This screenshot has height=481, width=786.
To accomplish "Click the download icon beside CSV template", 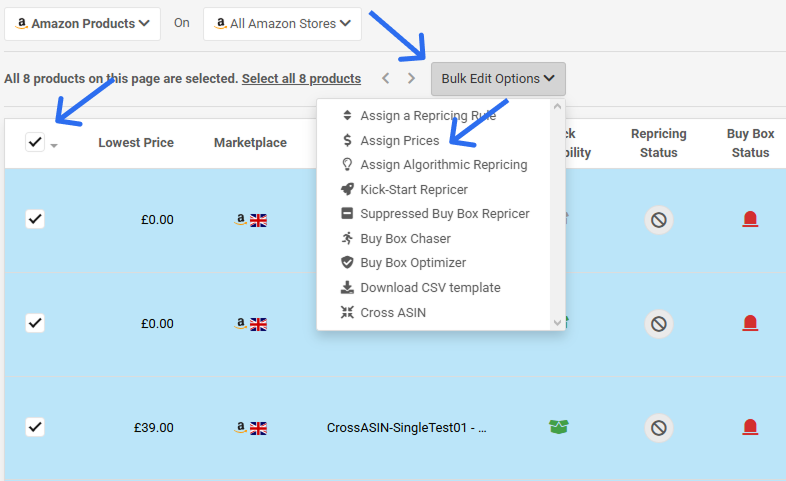I will [x=347, y=287].
